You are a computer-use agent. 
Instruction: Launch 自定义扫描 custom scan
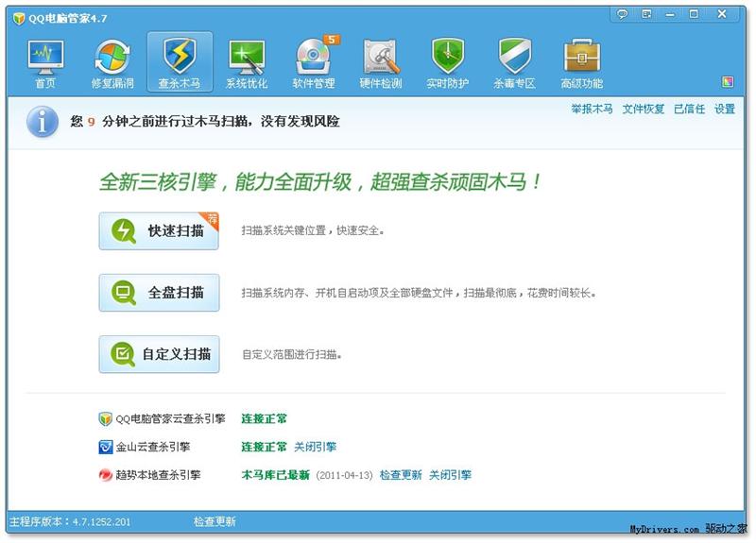click(159, 354)
